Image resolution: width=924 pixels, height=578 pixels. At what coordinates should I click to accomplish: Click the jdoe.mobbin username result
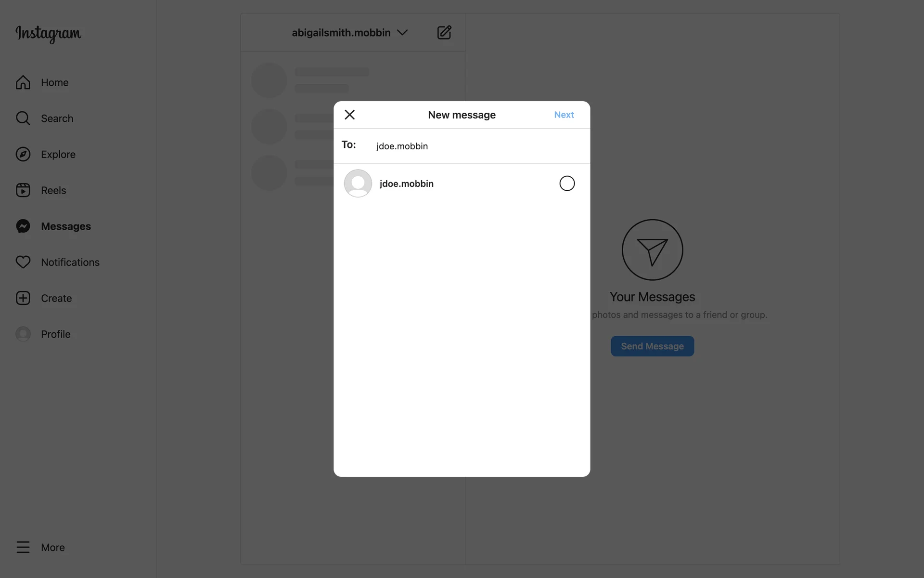coord(407,184)
